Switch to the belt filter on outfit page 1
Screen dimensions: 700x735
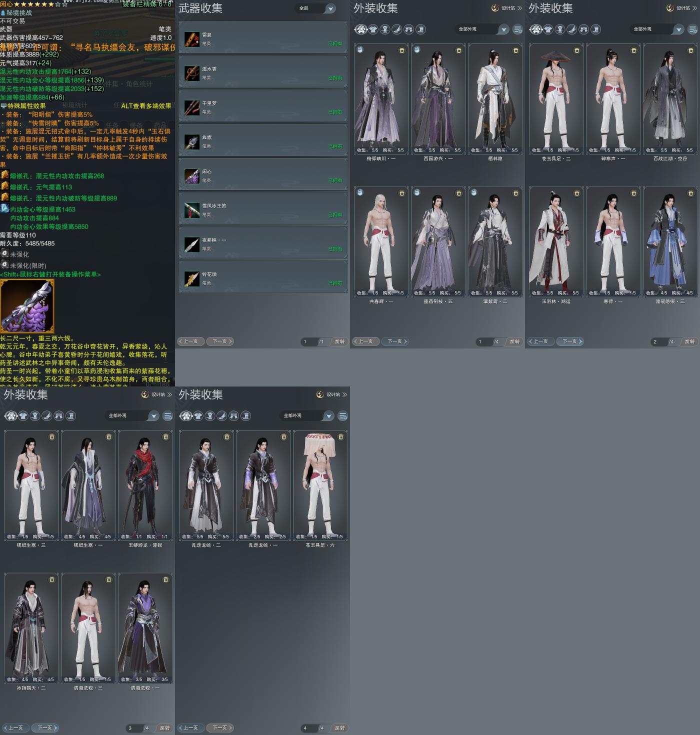(385, 29)
